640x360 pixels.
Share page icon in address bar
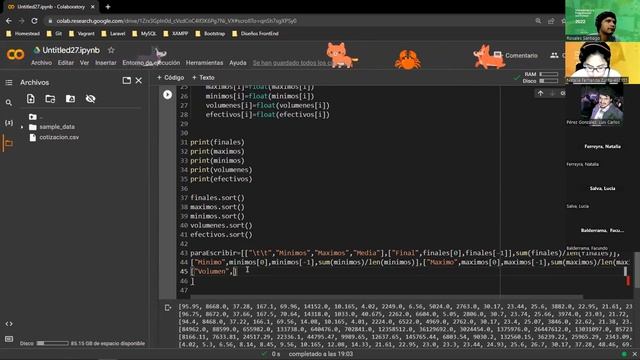551,21
